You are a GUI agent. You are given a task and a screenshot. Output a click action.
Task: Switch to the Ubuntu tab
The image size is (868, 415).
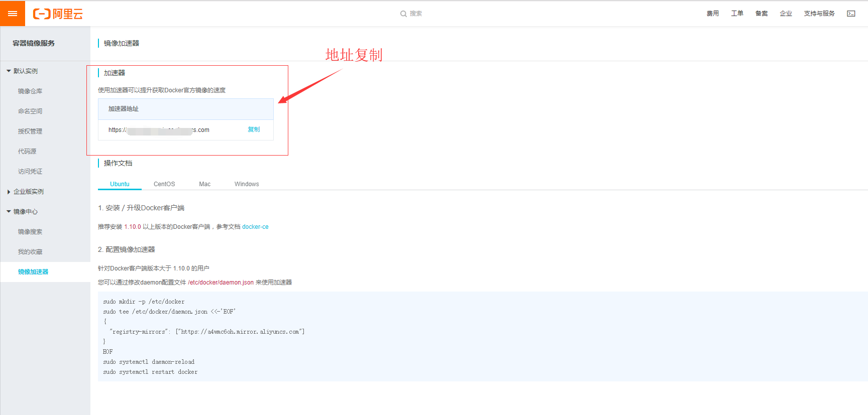[120, 184]
